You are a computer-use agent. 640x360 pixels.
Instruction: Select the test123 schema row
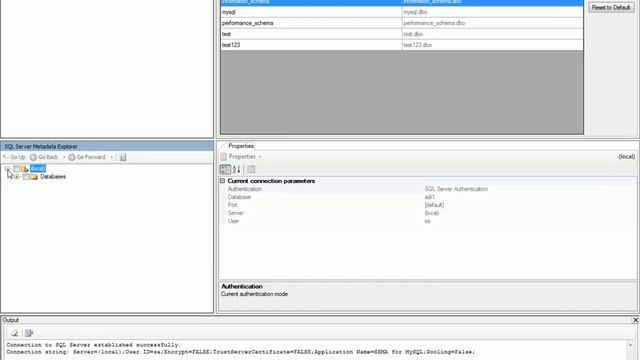(402, 45)
